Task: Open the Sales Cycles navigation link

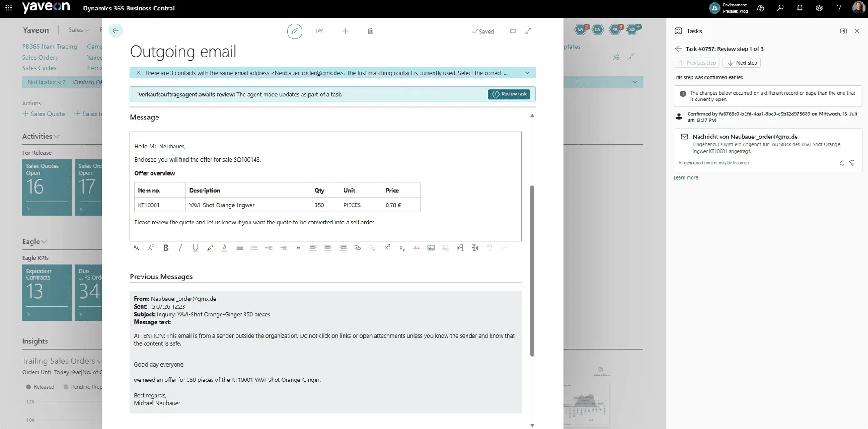Action: [39, 68]
